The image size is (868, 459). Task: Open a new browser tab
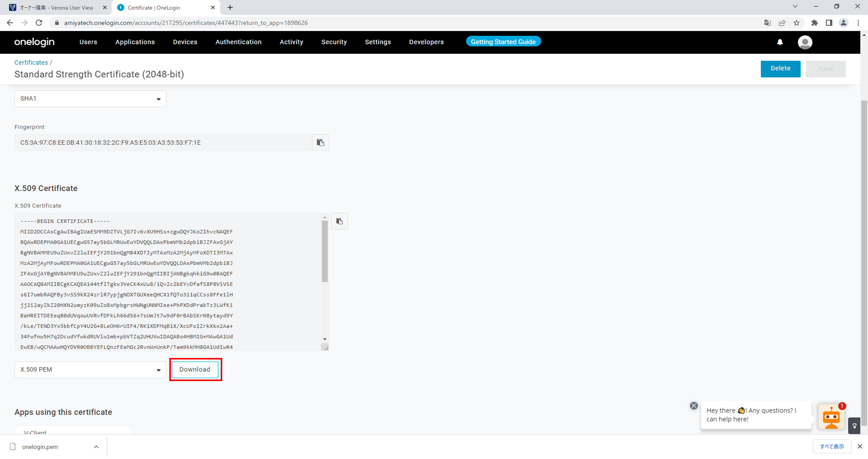[x=230, y=7]
